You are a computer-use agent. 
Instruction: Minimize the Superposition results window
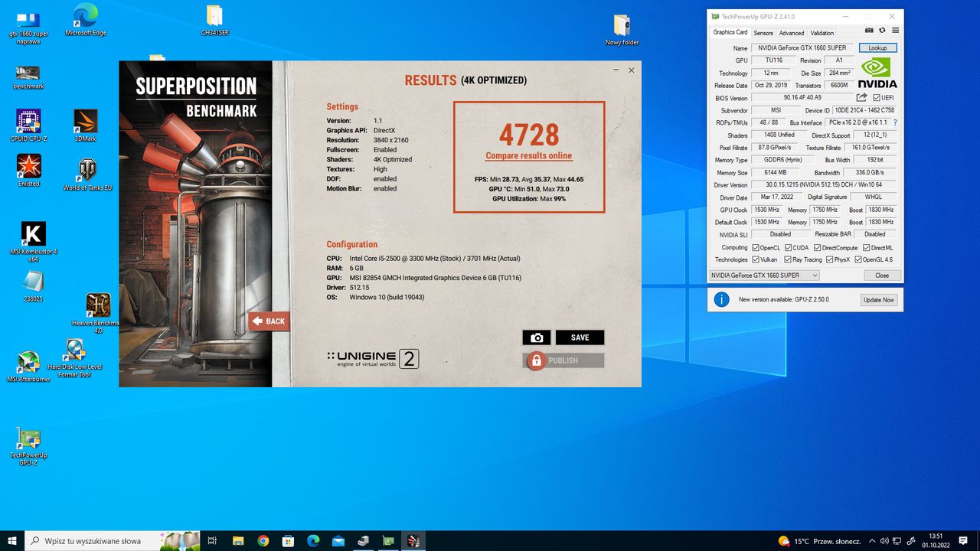tap(616, 70)
